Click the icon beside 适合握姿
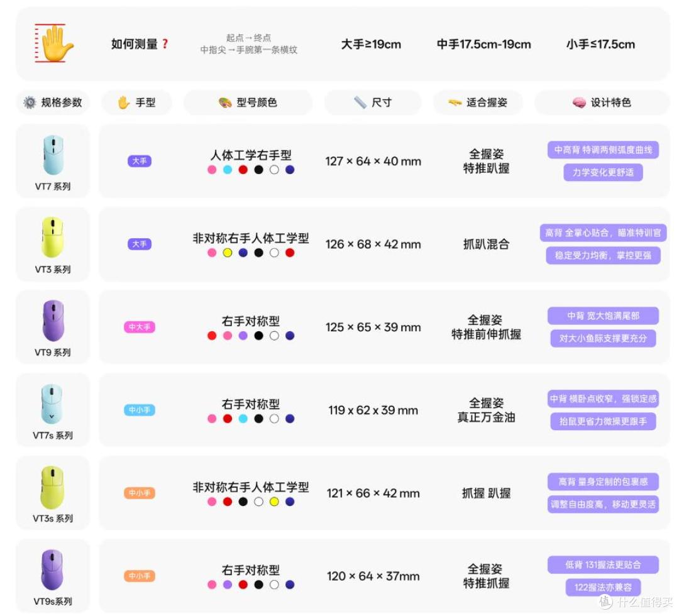This screenshot has width=679, height=616. coord(455,102)
